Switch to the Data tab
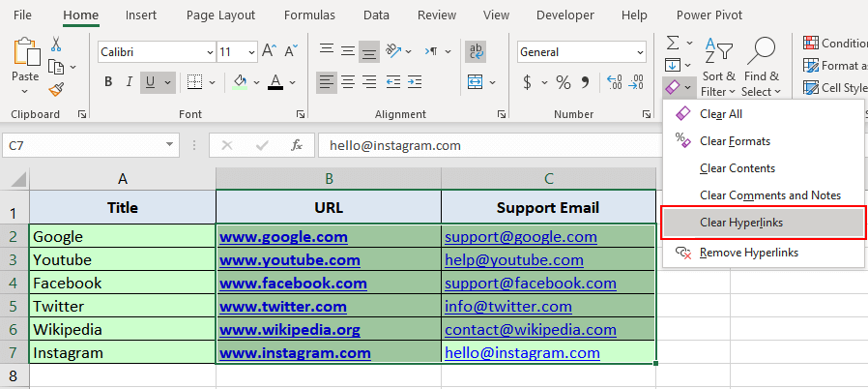The height and width of the screenshot is (389, 868). click(376, 15)
